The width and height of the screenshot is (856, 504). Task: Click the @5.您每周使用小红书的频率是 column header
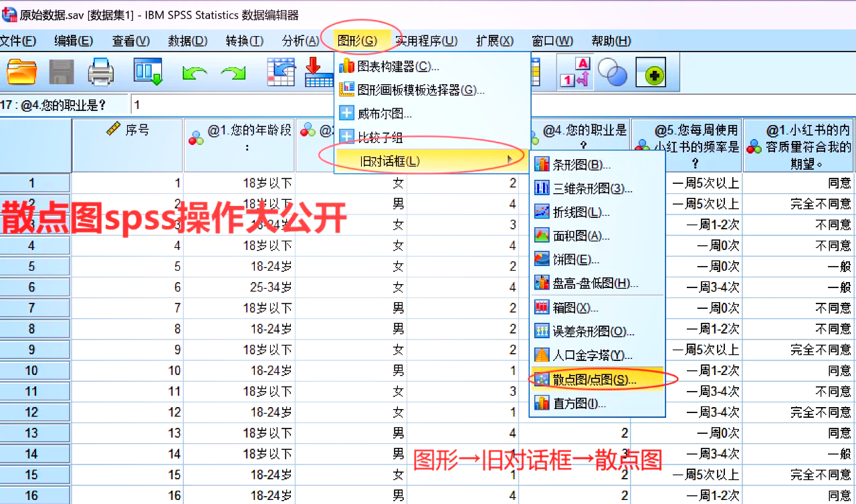tap(687, 146)
